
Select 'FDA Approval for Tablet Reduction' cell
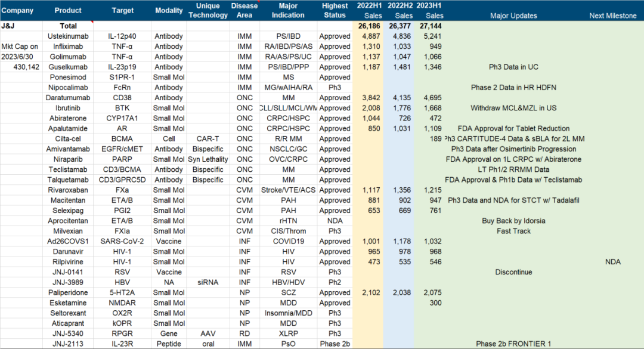click(513, 129)
